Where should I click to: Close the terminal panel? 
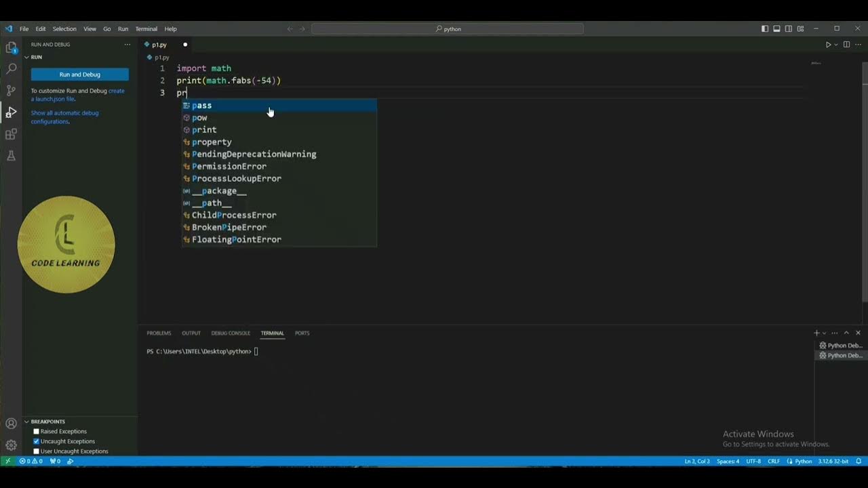tap(858, 333)
